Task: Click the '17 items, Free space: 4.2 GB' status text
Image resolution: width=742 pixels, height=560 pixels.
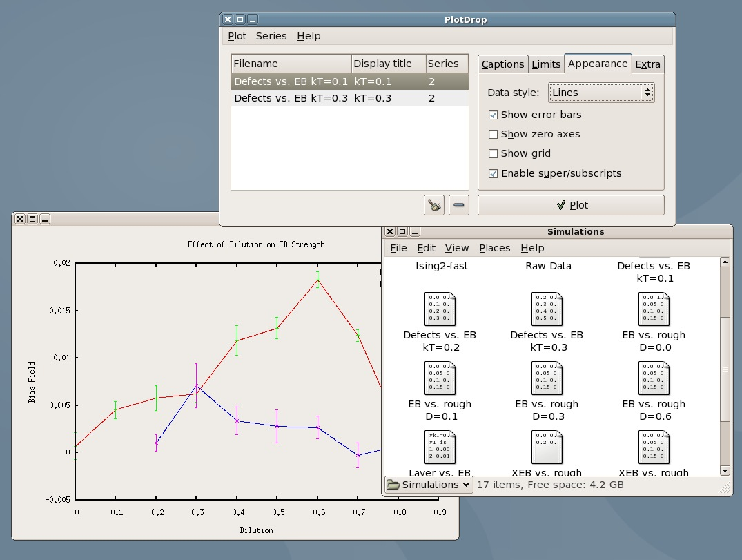Action: click(550, 485)
